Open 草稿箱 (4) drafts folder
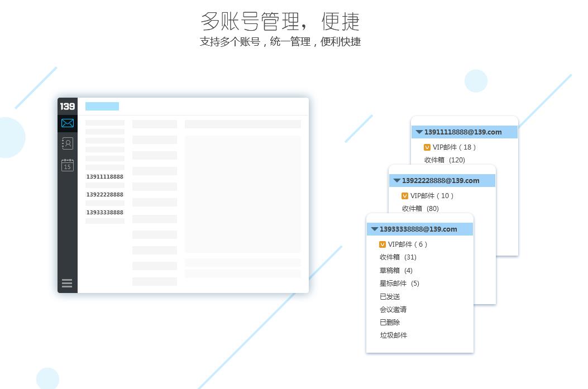 pyautogui.click(x=396, y=270)
